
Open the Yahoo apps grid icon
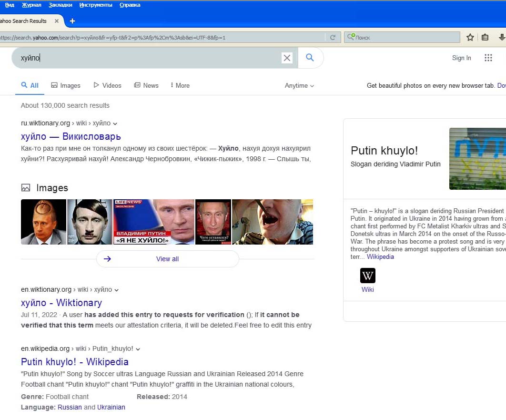[x=488, y=58]
